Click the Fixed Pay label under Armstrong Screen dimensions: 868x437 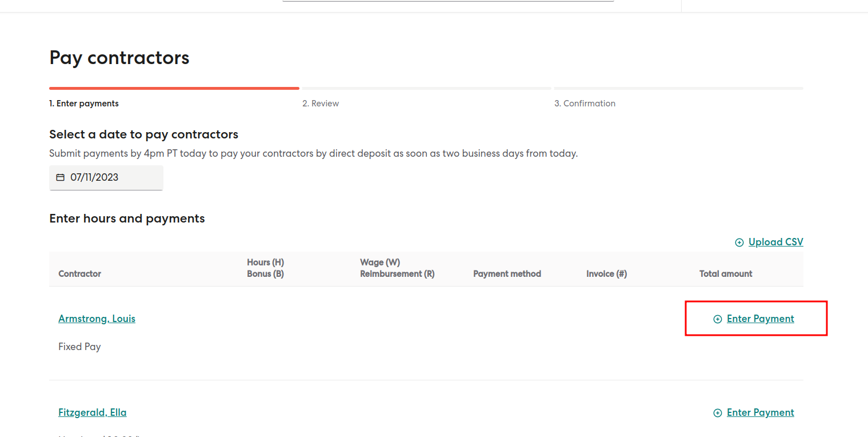pyautogui.click(x=79, y=347)
